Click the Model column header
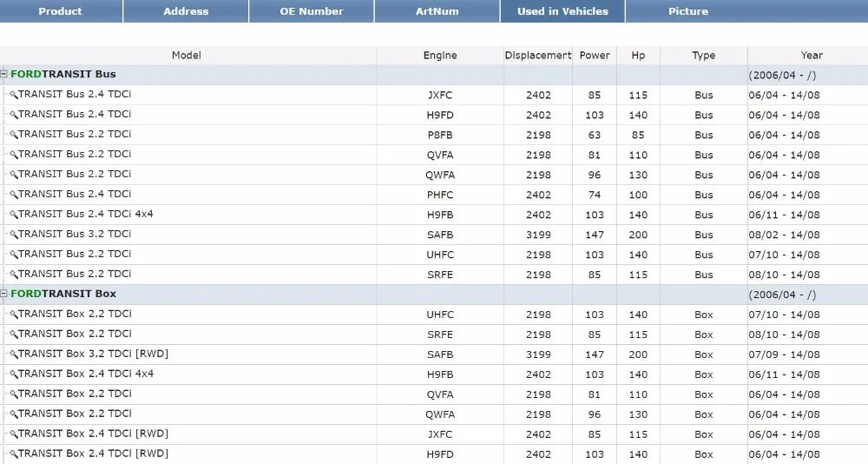Image resolution: width=868 pixels, height=464 pixels. point(187,55)
